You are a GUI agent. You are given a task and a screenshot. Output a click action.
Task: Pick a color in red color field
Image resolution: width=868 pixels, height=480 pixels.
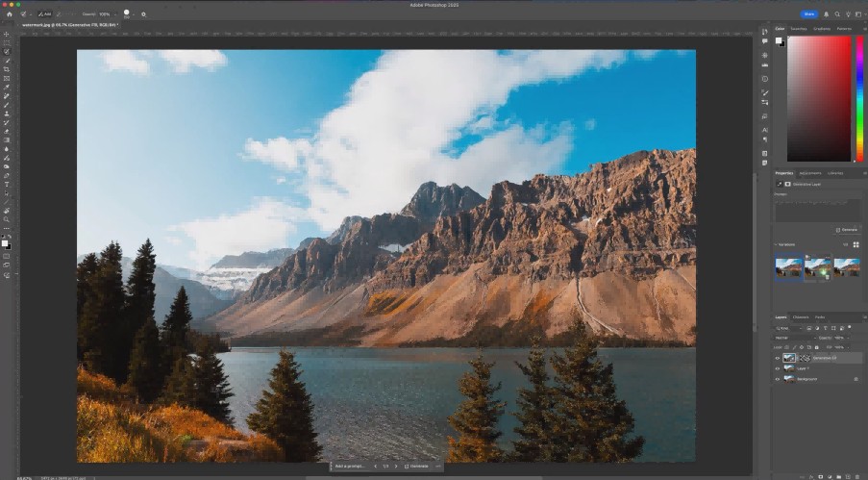click(819, 99)
